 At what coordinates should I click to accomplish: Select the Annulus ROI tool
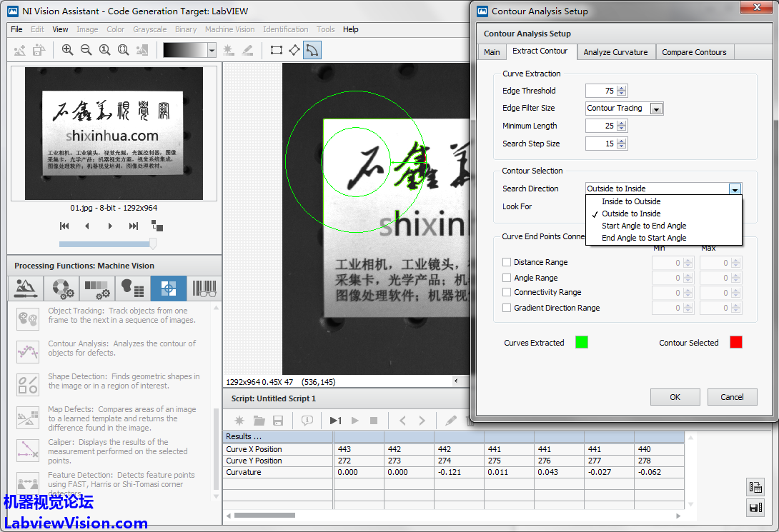click(312, 49)
